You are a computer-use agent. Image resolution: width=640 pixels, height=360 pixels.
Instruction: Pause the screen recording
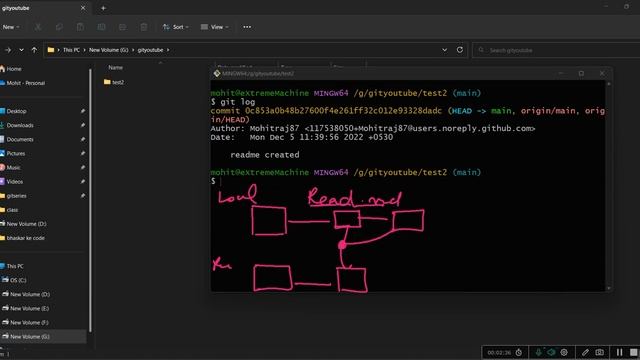click(619, 352)
